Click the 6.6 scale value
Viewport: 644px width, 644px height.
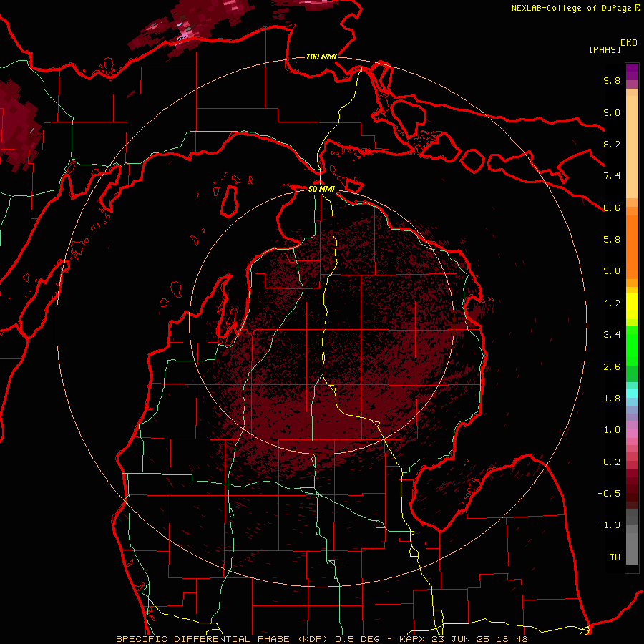pos(612,208)
